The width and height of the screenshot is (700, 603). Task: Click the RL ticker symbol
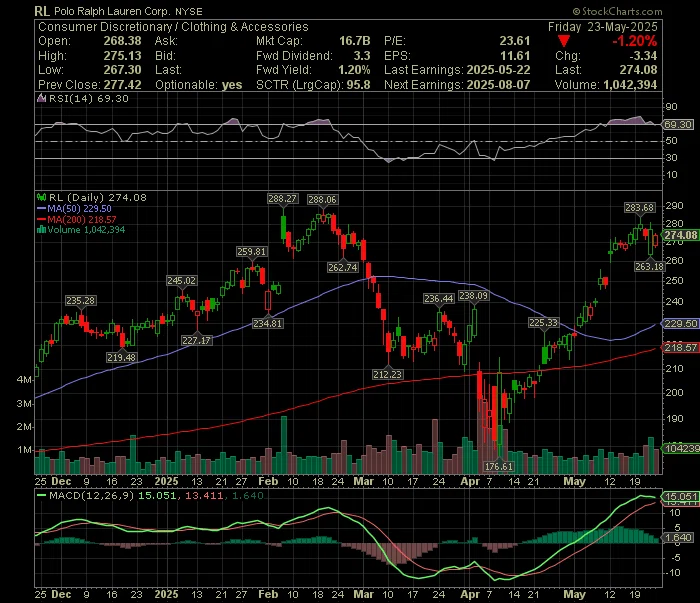(42, 11)
